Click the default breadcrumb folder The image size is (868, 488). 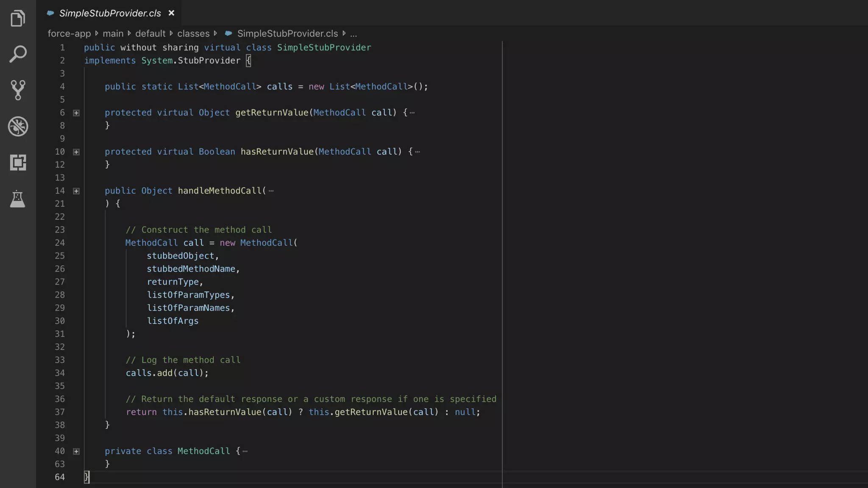pos(150,33)
